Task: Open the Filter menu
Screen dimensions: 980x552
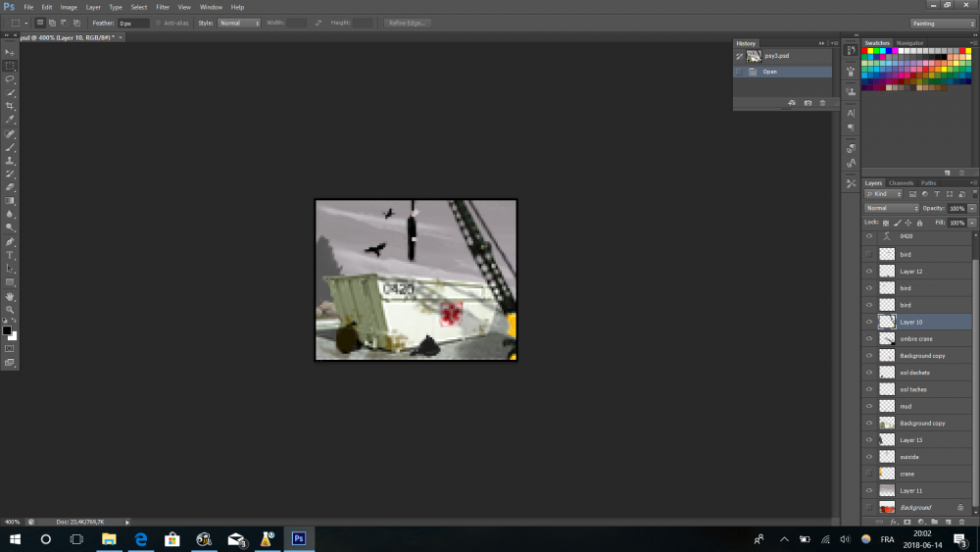Action: (x=163, y=7)
